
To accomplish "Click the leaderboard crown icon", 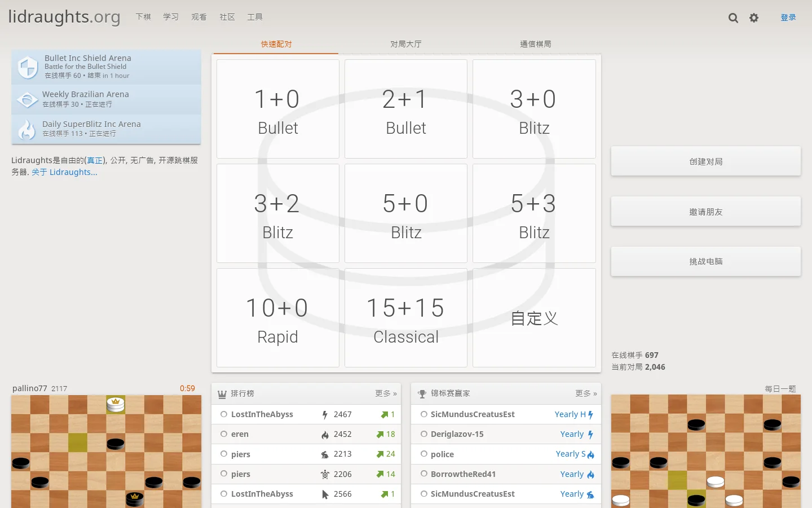I will [222, 394].
